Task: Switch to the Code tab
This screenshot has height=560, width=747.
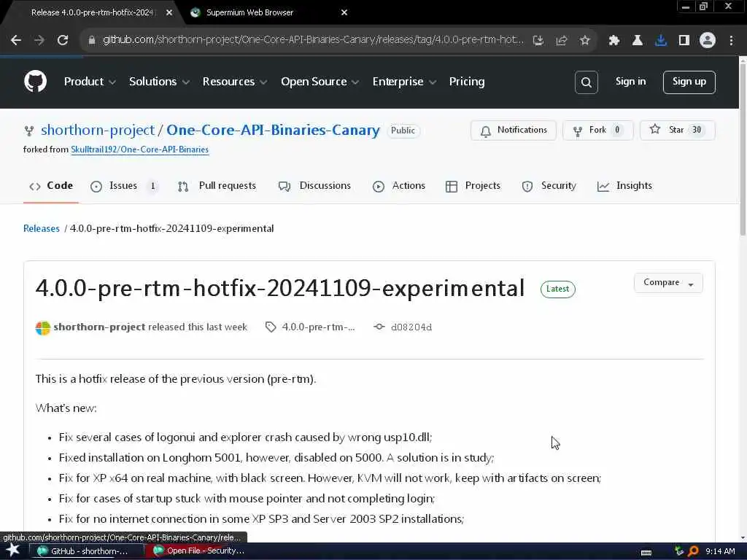Action: point(51,186)
